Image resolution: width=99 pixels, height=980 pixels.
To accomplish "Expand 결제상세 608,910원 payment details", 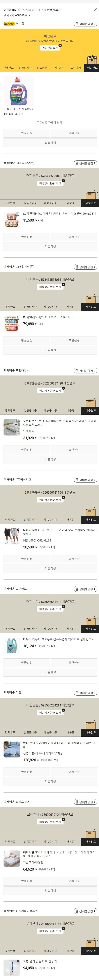I will (x=17, y=16).
